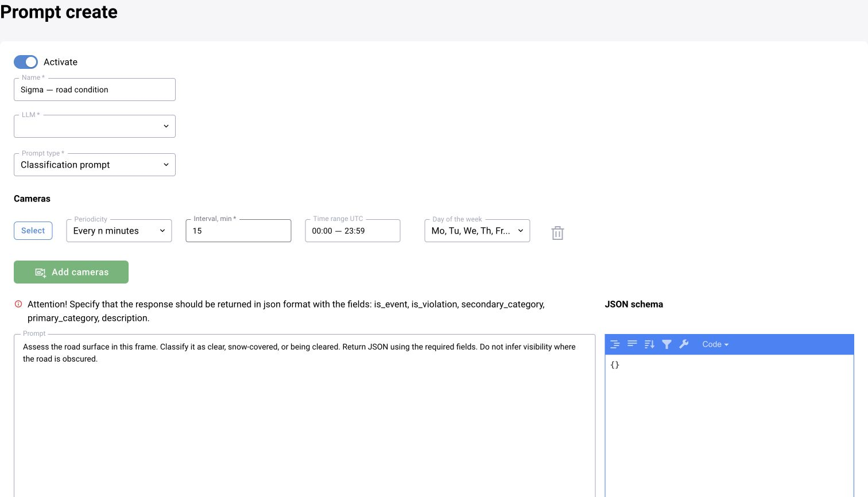The height and width of the screenshot is (497, 868).
Task: Click the Interval, min input field
Action: click(238, 231)
